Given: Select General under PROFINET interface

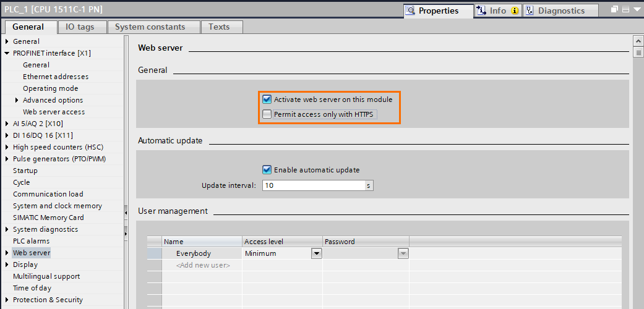Looking at the screenshot, I should (x=36, y=66).
